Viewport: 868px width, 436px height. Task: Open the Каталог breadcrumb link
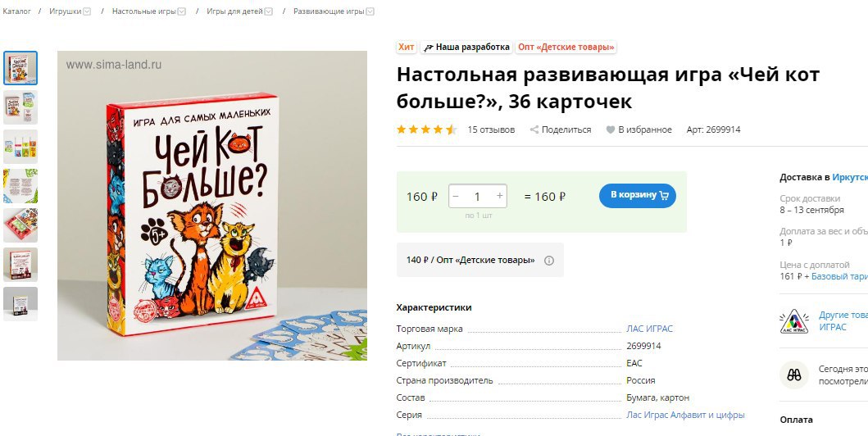point(16,11)
